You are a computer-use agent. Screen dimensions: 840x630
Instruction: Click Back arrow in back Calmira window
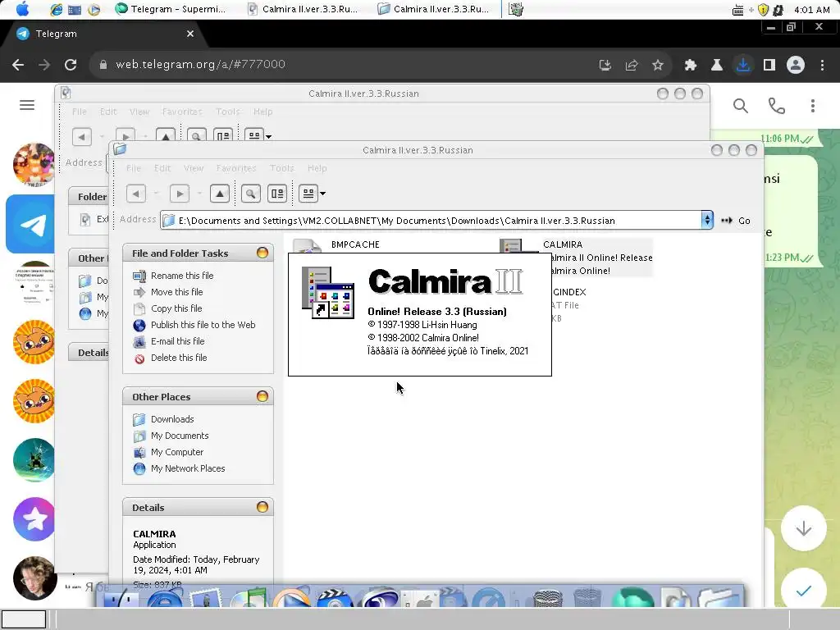[x=81, y=137]
